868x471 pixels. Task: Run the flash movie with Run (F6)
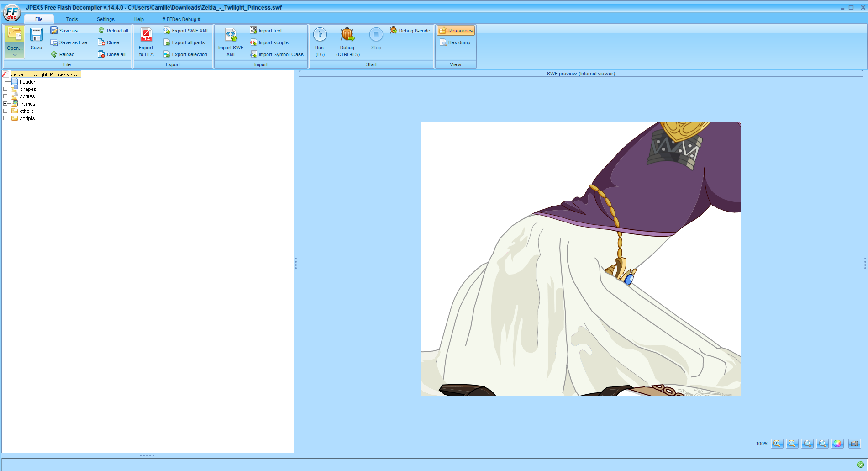click(x=320, y=41)
